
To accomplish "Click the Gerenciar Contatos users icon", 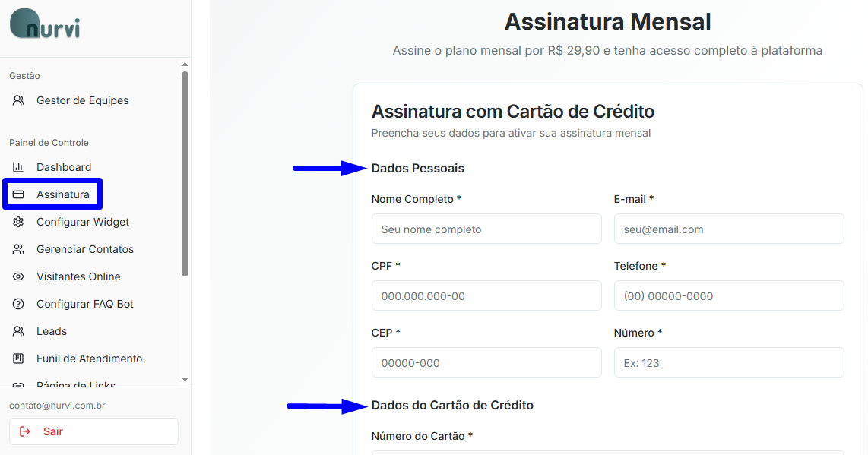I will pos(19,249).
